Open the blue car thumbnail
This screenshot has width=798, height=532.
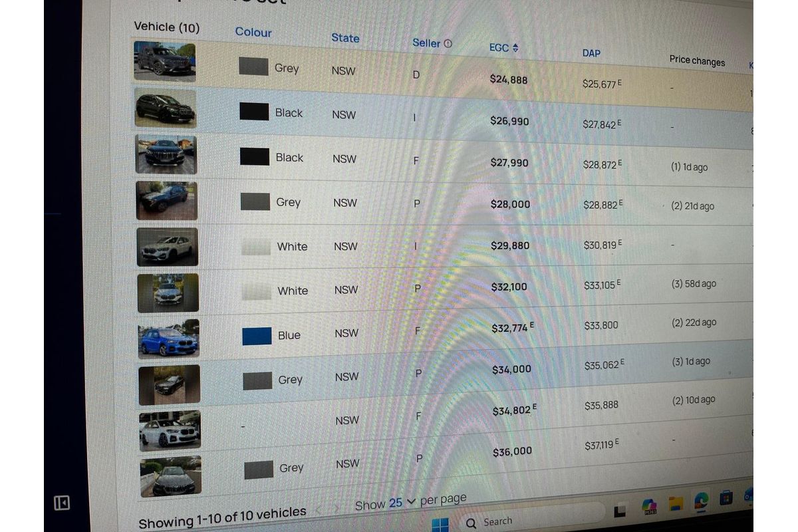pyautogui.click(x=169, y=338)
